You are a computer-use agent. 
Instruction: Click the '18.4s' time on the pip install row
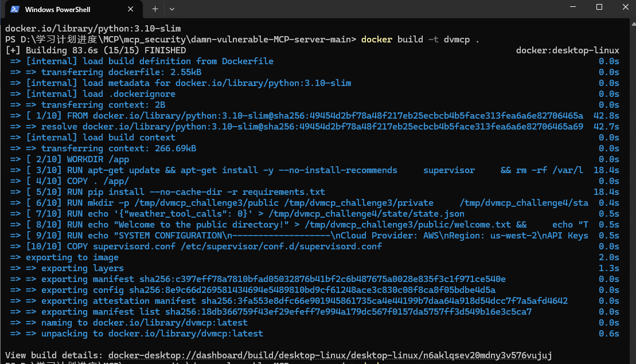point(606,192)
